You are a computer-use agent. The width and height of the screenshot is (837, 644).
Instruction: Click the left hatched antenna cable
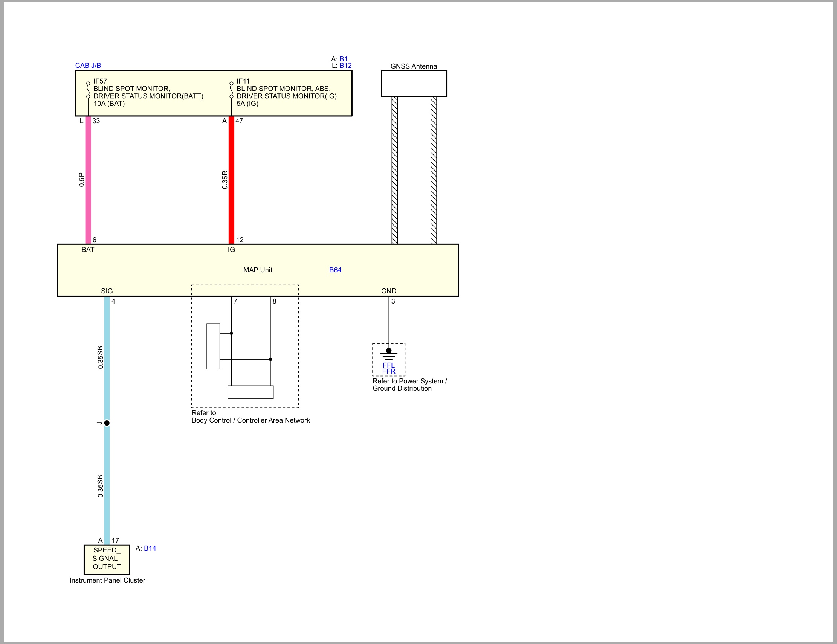coord(395,170)
